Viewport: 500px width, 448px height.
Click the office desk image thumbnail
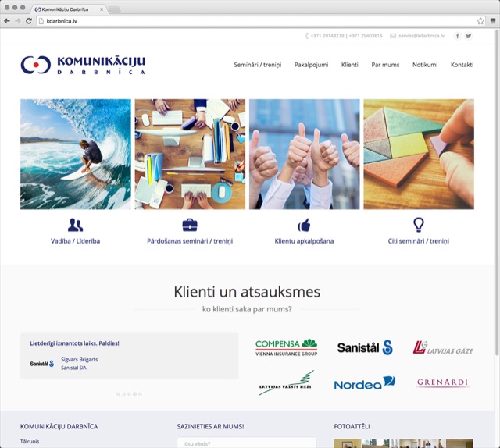(x=190, y=155)
